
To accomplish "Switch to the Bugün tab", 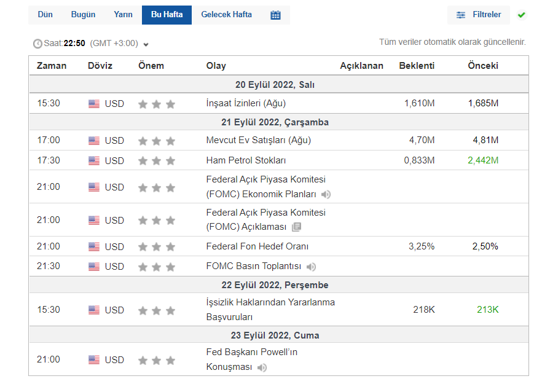I will 83,15.
